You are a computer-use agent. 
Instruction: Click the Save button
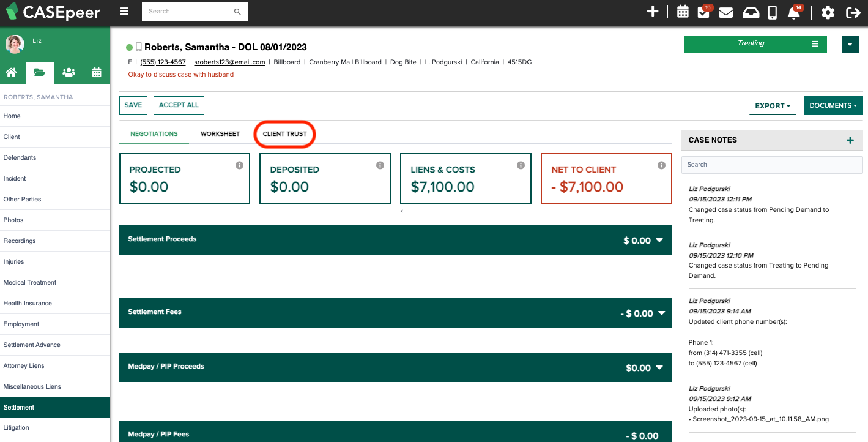(133, 105)
